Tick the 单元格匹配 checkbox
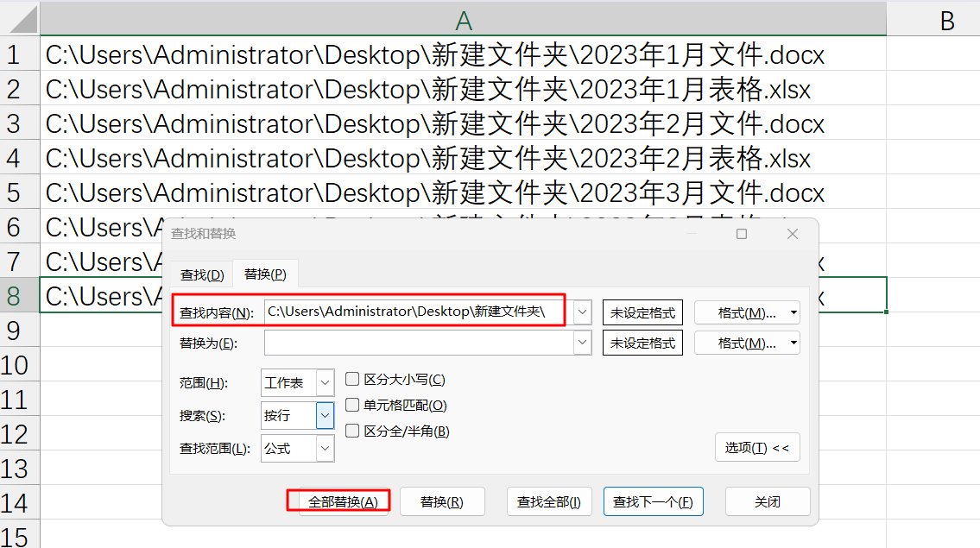Image resolution: width=980 pixels, height=548 pixels. [352, 405]
